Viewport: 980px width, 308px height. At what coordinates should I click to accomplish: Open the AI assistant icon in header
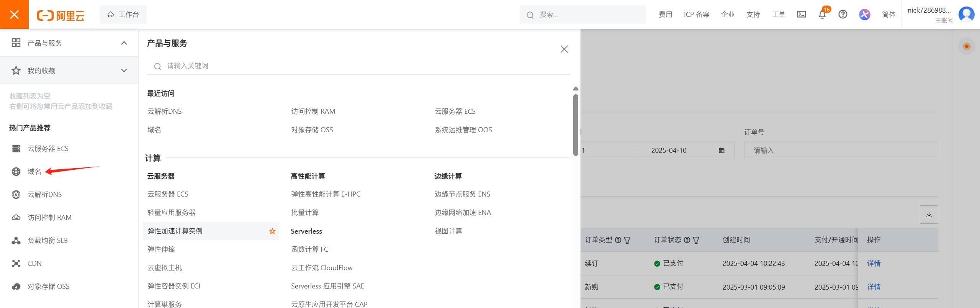click(864, 15)
